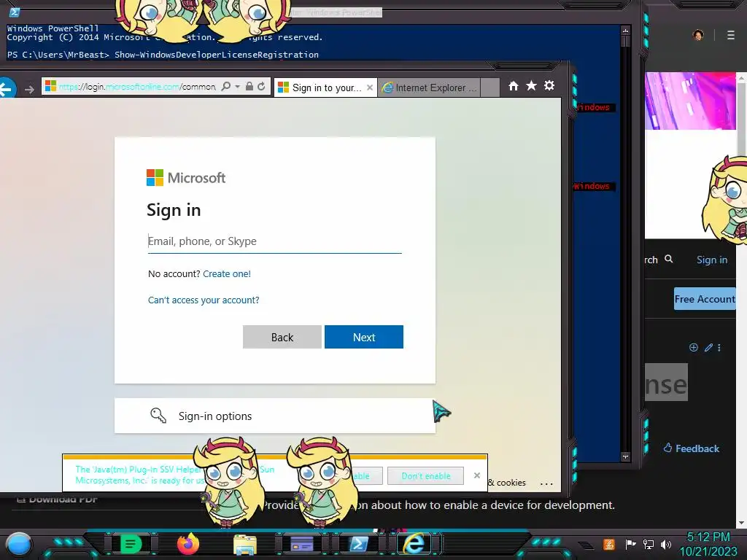Click the search magnifier on the background page
Viewport: 747px width, 560px height.
pyautogui.click(x=669, y=259)
